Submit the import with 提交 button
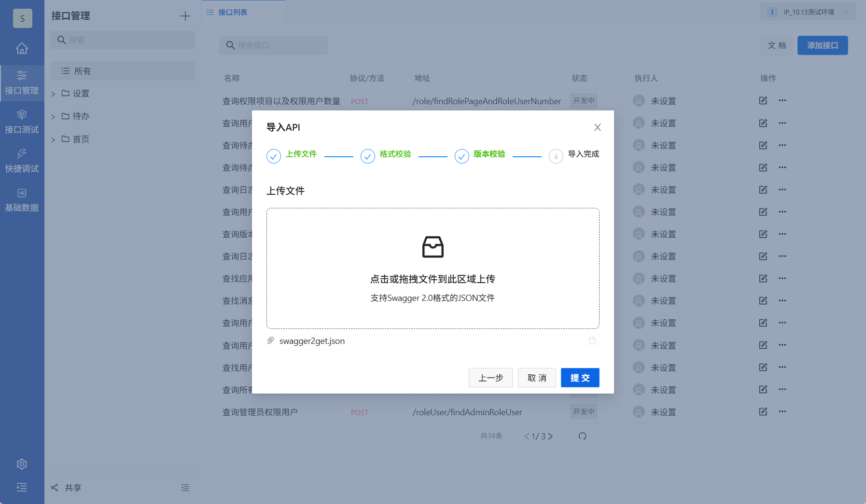Viewport: 866px width, 504px height. (x=580, y=378)
